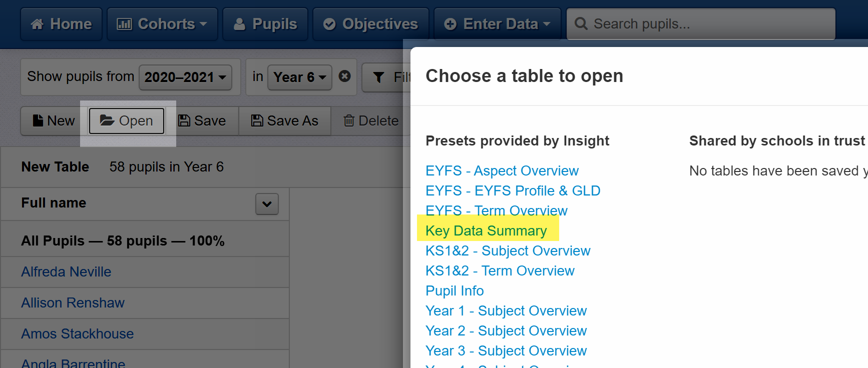Change the 2020–2021 academic year dropdown
The width and height of the screenshot is (868, 368).
point(185,77)
